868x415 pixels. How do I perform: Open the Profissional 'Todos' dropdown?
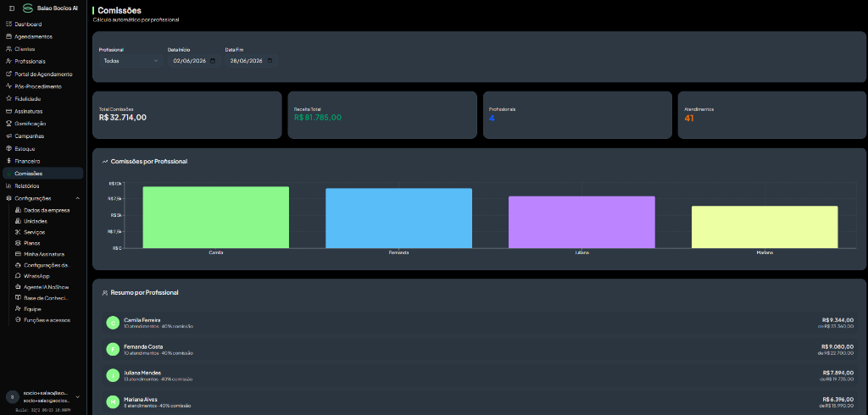[131, 61]
